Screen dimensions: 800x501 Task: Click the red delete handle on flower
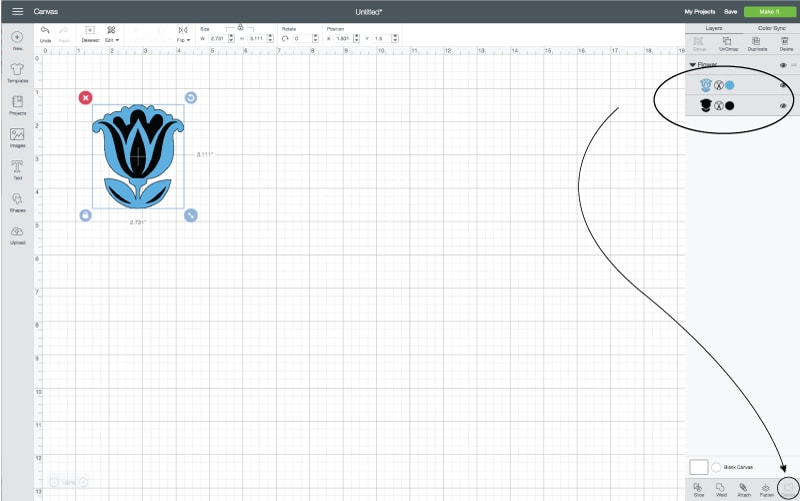click(x=85, y=97)
